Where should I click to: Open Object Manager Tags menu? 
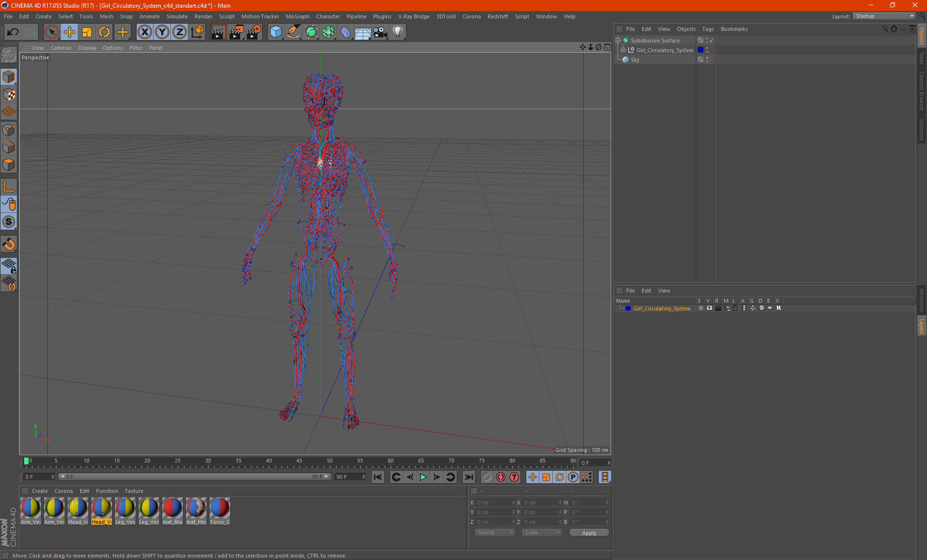pos(708,29)
